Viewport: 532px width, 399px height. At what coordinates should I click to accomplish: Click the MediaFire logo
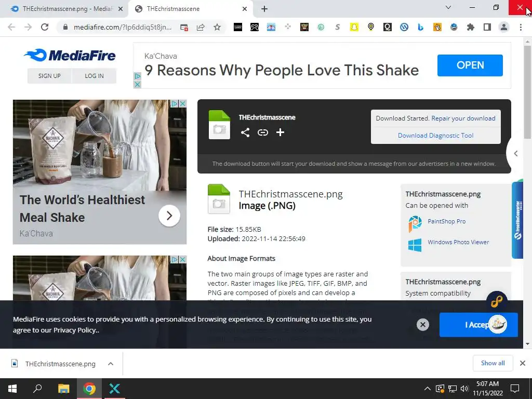(70, 55)
